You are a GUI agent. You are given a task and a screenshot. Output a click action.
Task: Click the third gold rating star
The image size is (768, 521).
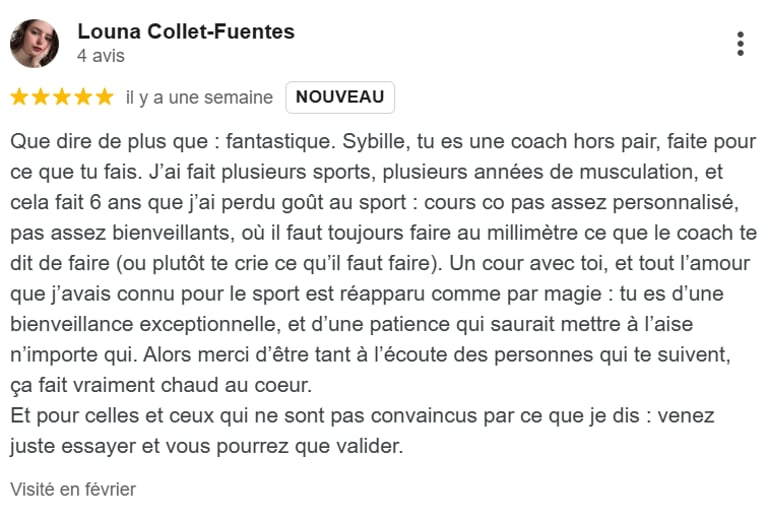click(62, 97)
